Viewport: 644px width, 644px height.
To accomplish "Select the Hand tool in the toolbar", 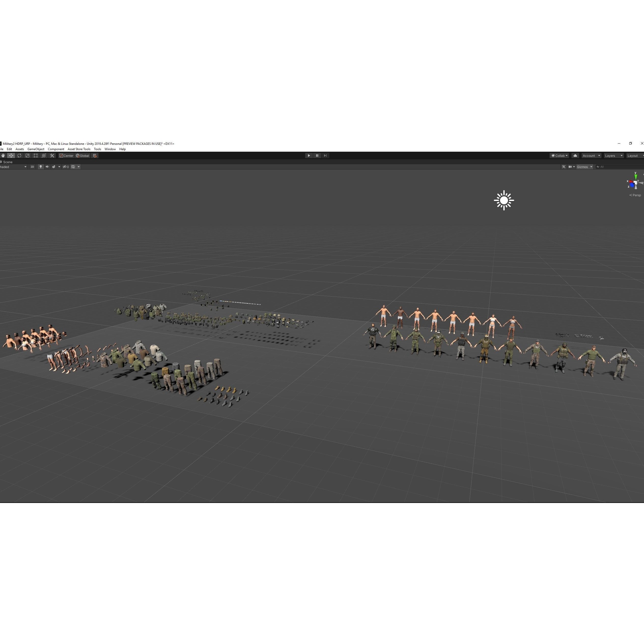I will [x=3, y=156].
